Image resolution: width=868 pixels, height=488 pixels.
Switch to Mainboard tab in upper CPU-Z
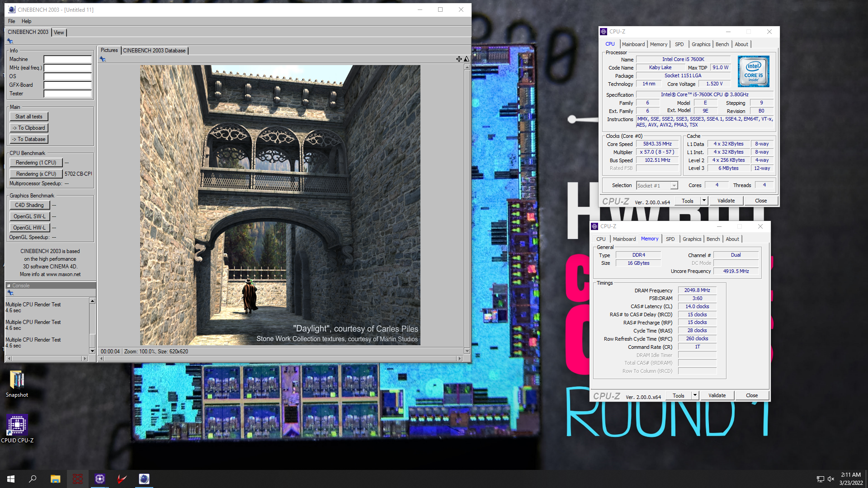click(633, 44)
